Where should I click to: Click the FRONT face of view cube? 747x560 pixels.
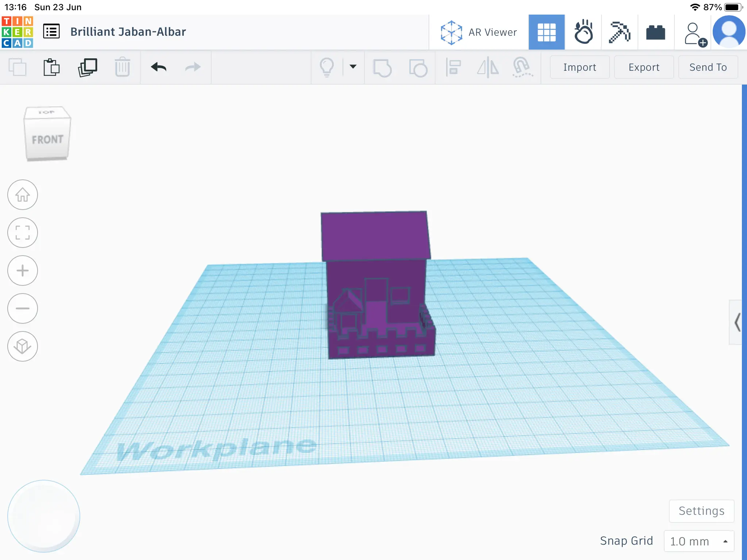click(x=47, y=140)
